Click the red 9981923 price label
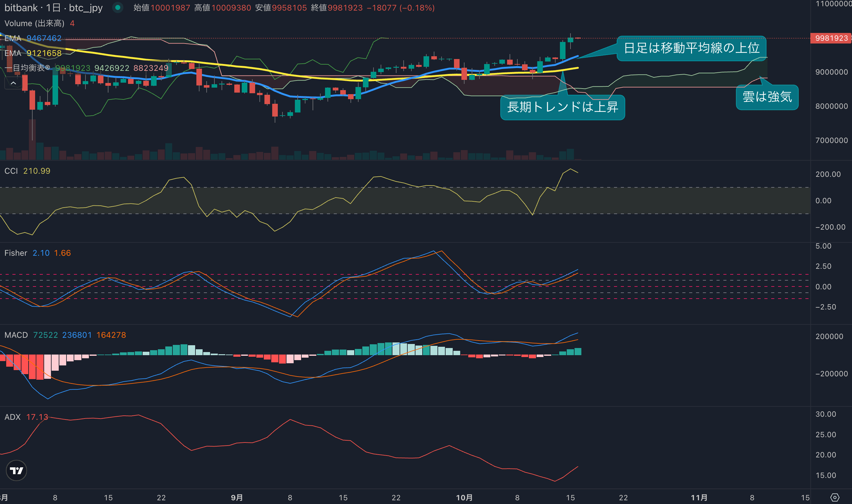 (x=831, y=38)
